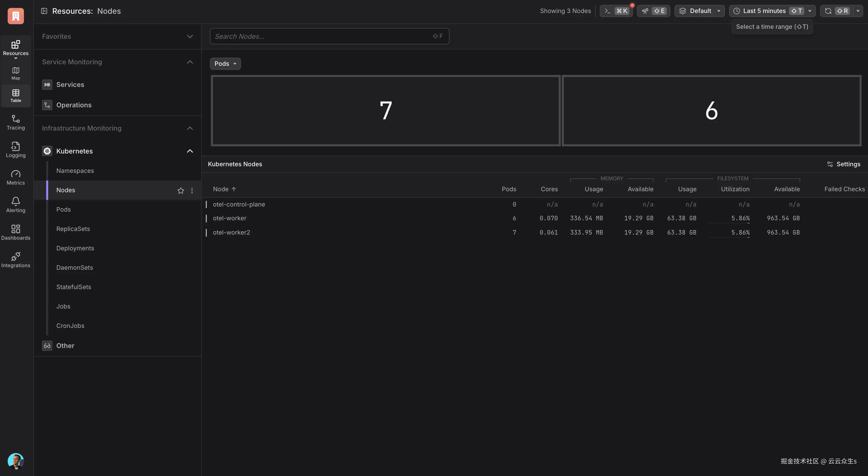Viewport: 868px width, 476px height.
Task: Open Integrations via the plug icon
Action: pyautogui.click(x=16, y=257)
